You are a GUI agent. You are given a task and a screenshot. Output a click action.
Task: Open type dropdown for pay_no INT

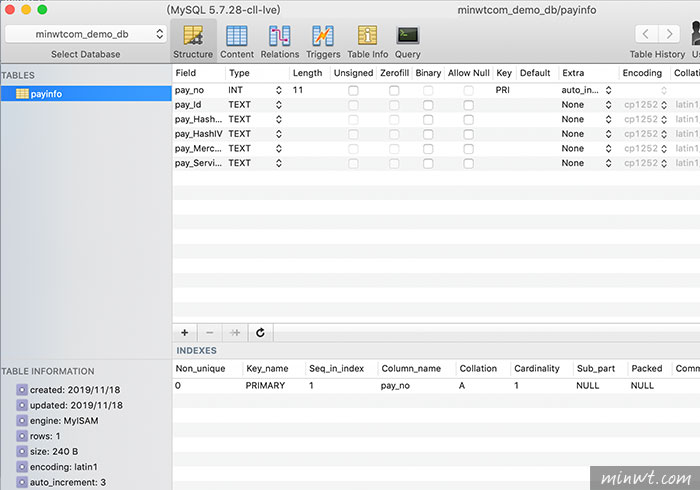pos(279,90)
